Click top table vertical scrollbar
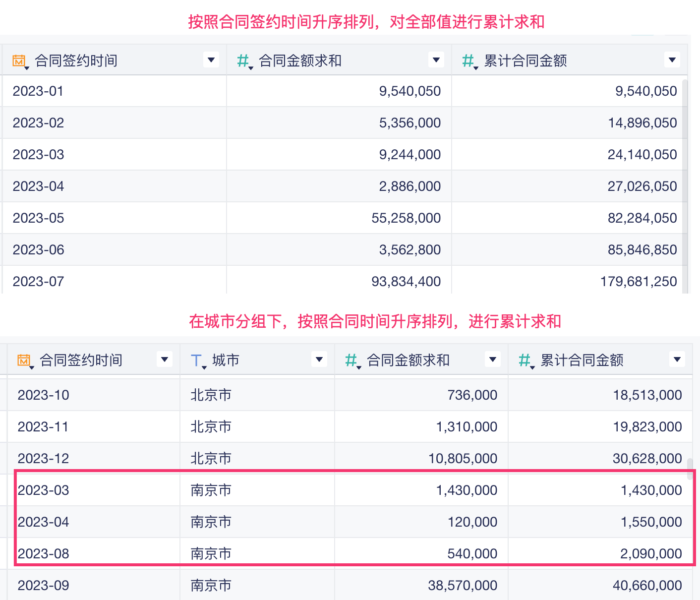 [x=685, y=183]
